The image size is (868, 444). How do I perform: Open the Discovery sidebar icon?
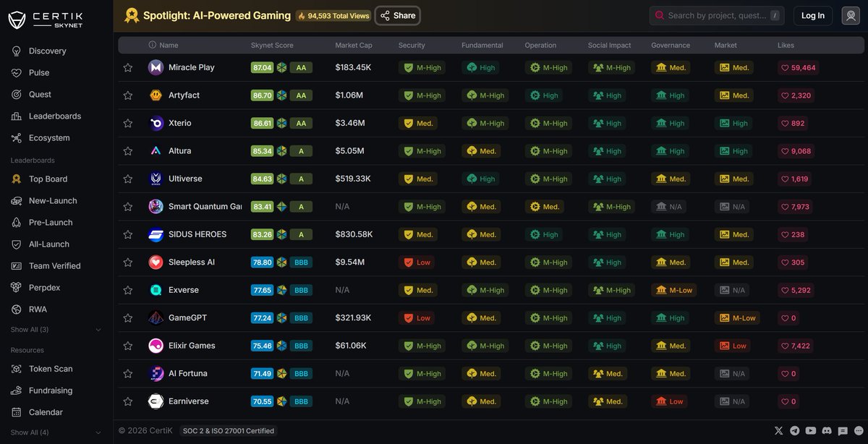(17, 51)
